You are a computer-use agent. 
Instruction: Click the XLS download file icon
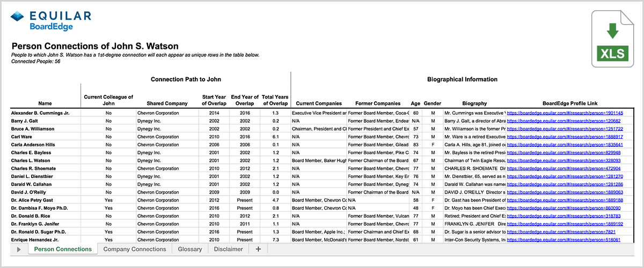coord(613,38)
